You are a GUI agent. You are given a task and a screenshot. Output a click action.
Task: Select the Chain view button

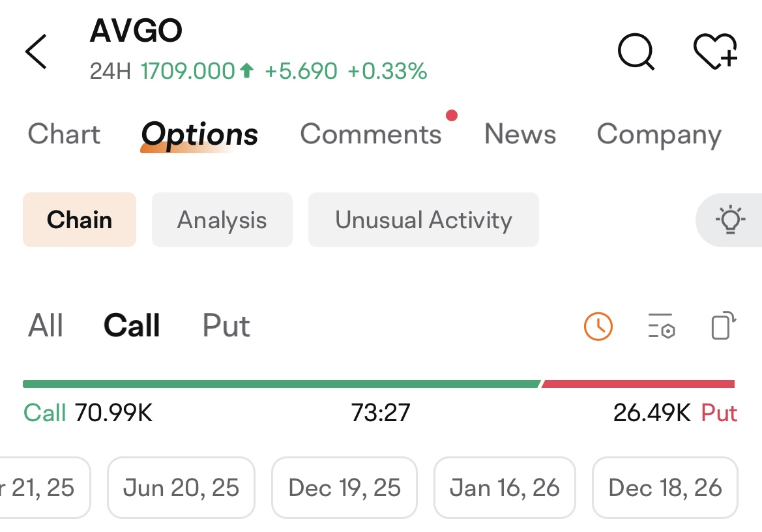tap(80, 220)
